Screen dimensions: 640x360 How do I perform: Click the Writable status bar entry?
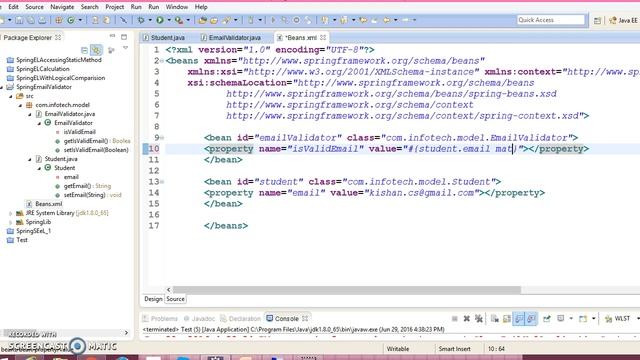(x=398, y=349)
